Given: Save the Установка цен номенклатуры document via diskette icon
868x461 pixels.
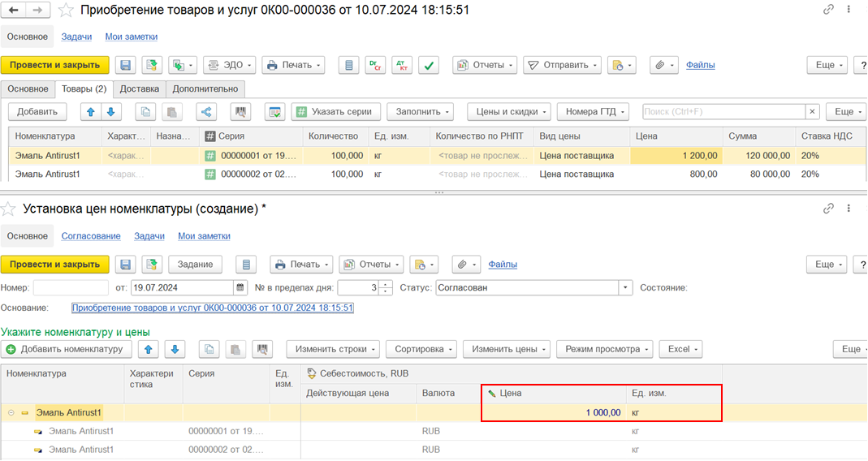Looking at the screenshot, I should 125,264.
